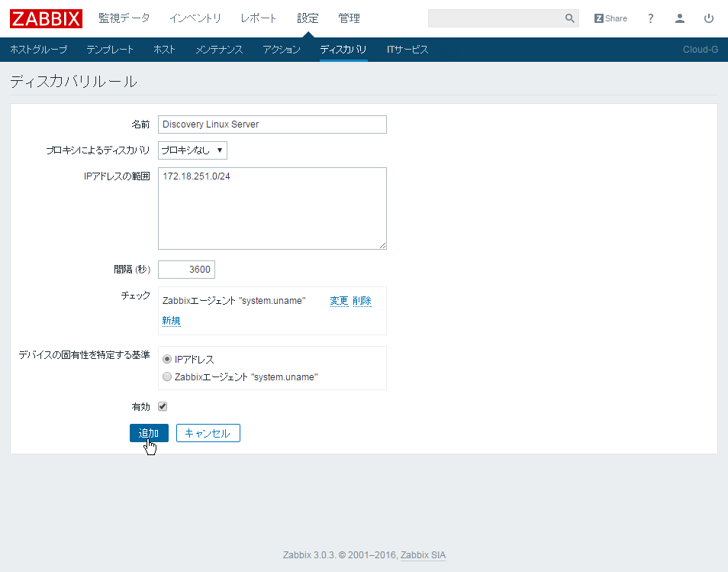Select the IPアドレス radio button
This screenshot has width=728, height=572.
pos(166,359)
